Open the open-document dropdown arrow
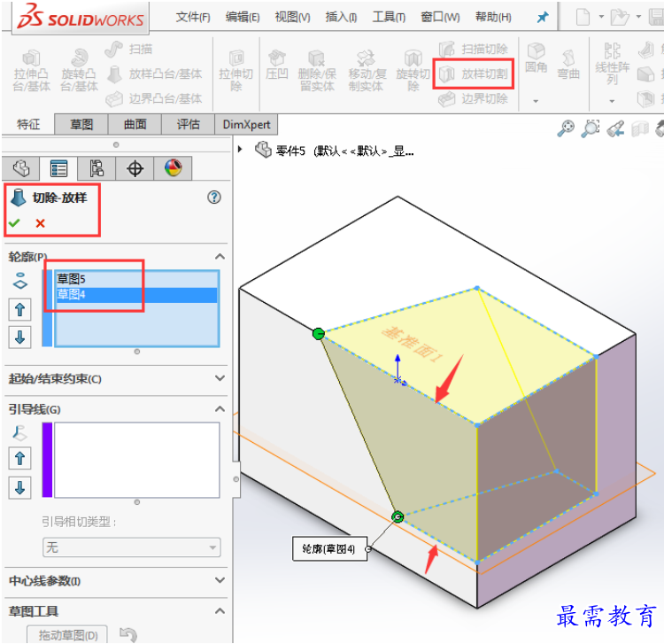664x644 pixels. [x=638, y=18]
